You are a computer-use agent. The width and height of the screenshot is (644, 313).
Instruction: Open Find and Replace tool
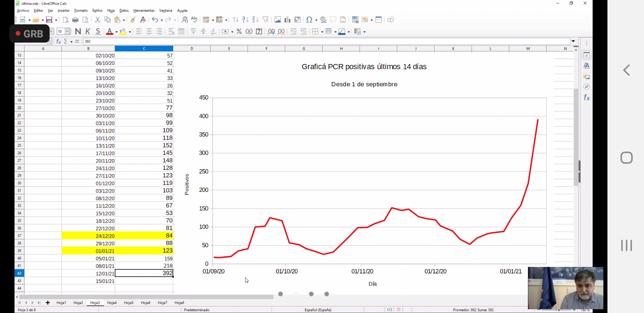[184, 20]
